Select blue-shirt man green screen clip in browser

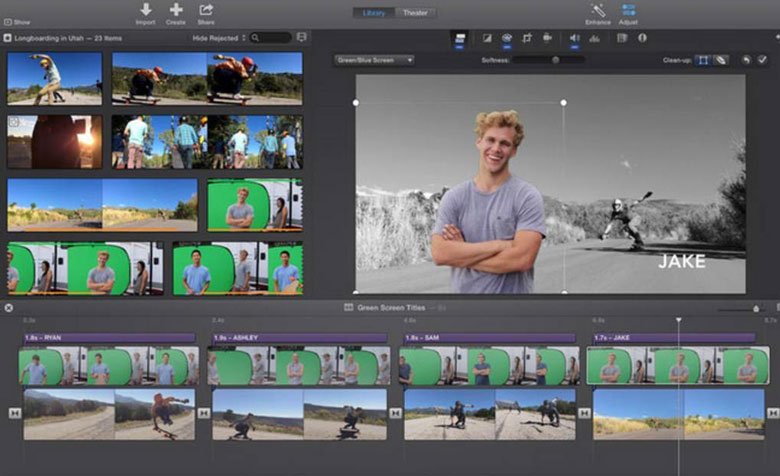(x=238, y=269)
